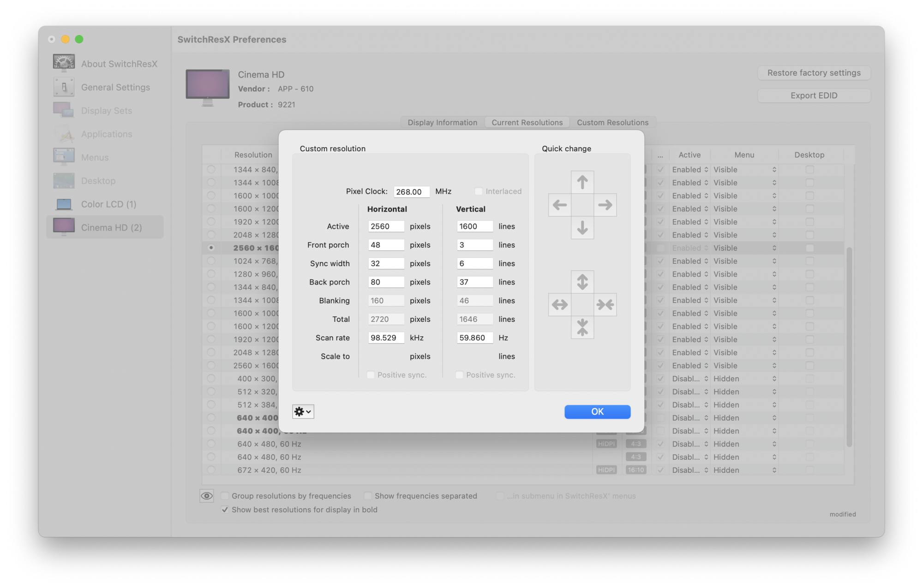
Task: Enable Group resolutions by frequencies
Action: pyautogui.click(x=225, y=496)
